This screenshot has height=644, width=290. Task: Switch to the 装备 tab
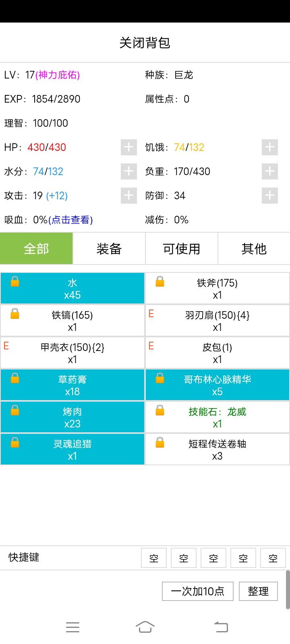pos(109,249)
